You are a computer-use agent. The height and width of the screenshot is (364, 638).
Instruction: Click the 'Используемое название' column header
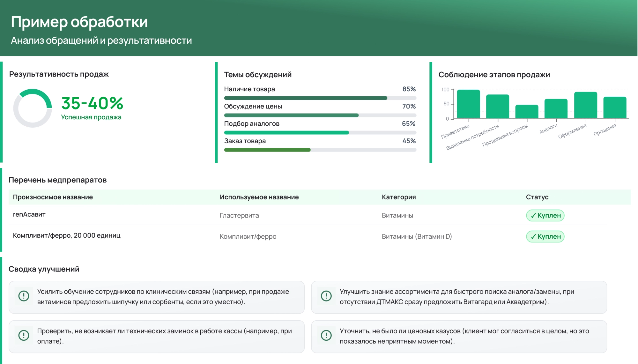(259, 197)
